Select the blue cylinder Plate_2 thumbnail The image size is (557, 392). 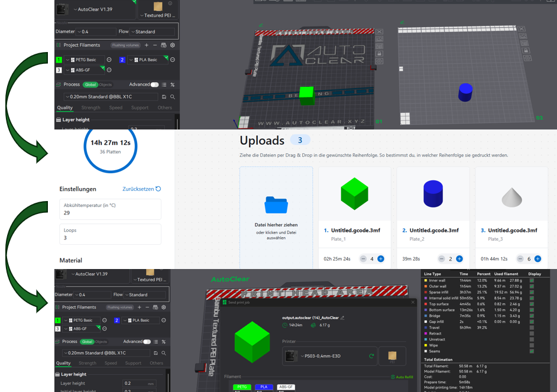[433, 194]
